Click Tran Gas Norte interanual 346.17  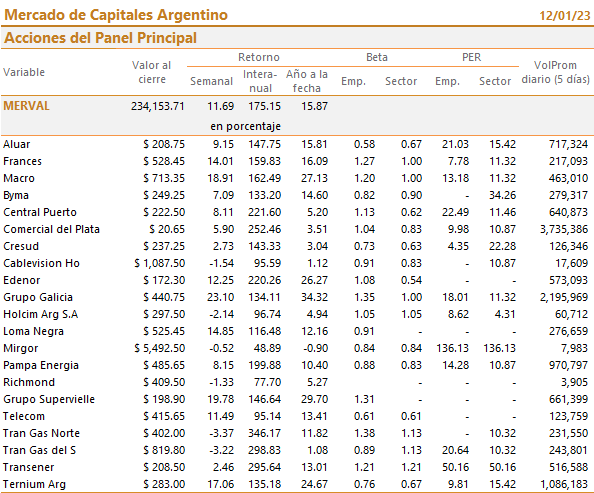click(x=264, y=433)
